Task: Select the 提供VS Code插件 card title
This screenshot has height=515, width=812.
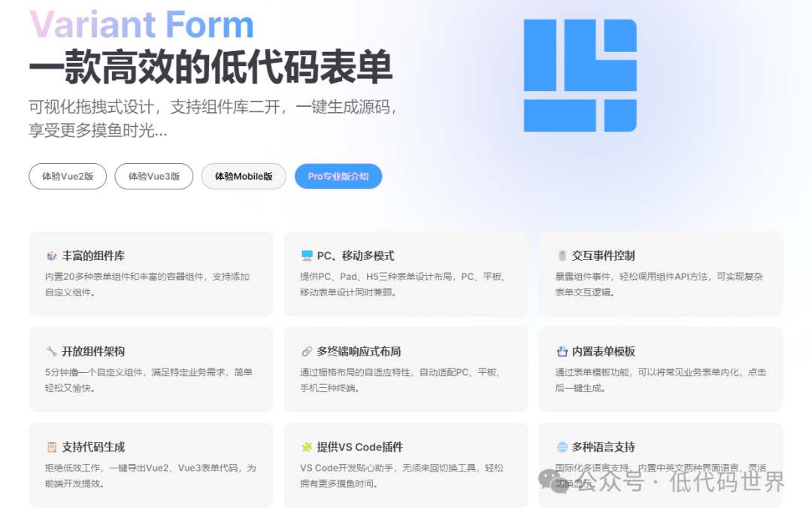Action: coord(360,447)
